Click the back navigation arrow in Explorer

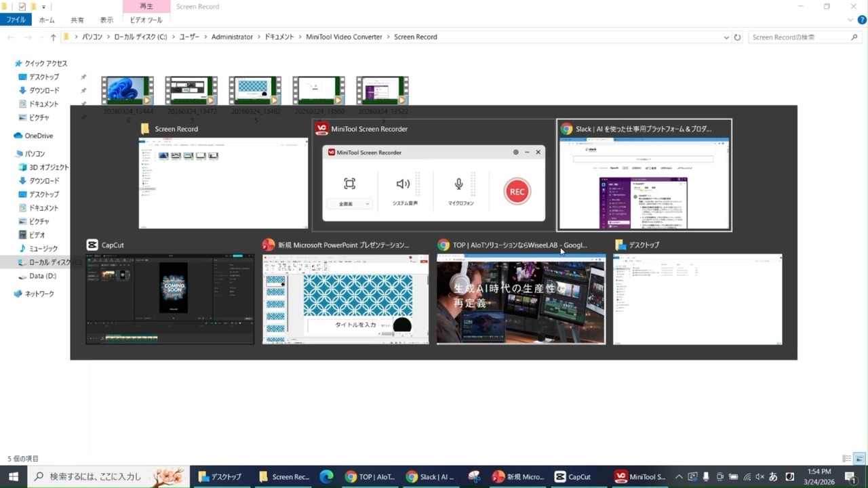(11, 37)
